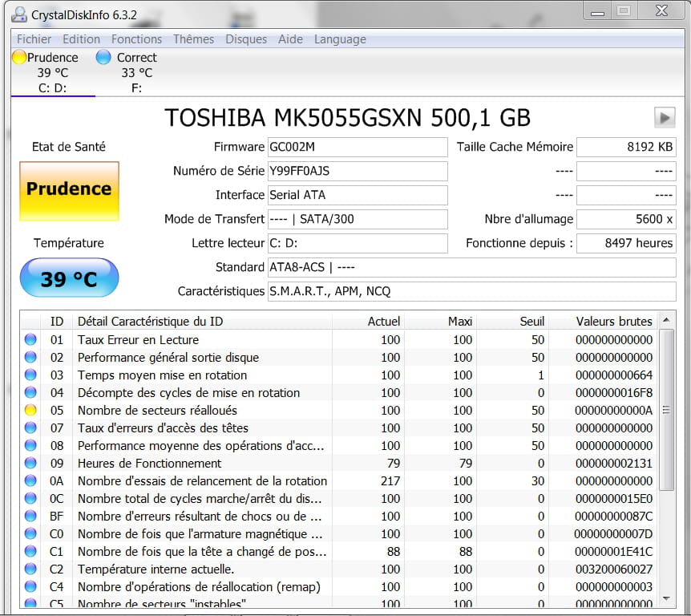Click the Firmware field showing GC002M
691x616 pixels.
(x=357, y=148)
